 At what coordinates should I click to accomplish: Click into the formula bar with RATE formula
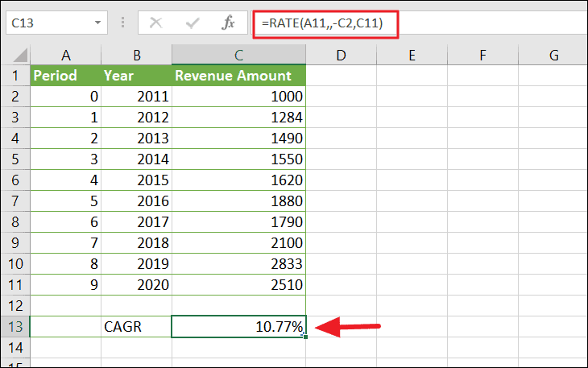pos(419,23)
